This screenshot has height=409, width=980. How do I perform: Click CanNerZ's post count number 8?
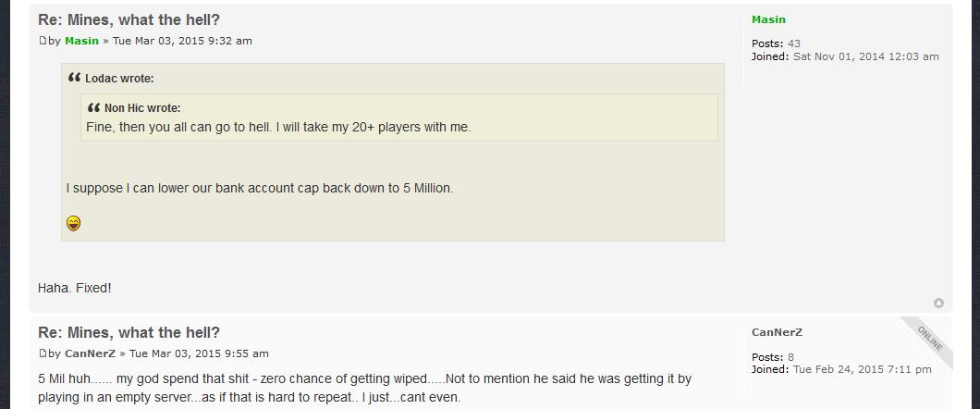[x=790, y=357]
